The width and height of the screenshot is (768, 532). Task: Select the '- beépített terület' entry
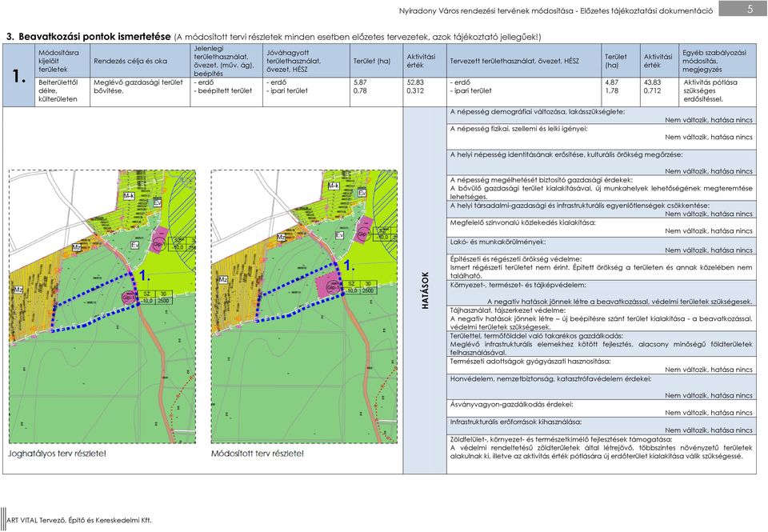coord(223,90)
